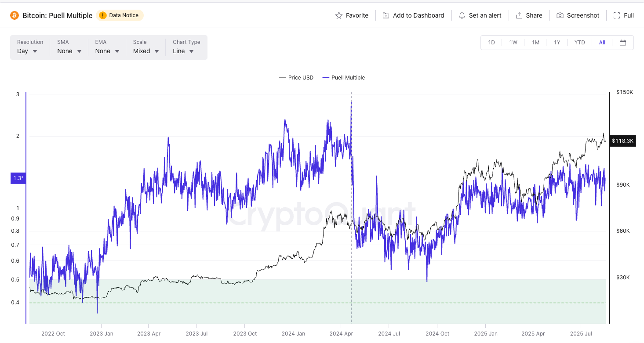Mark the chart as Favorite with the star
Image resolution: width=644 pixels, height=343 pixels.
(x=352, y=15)
